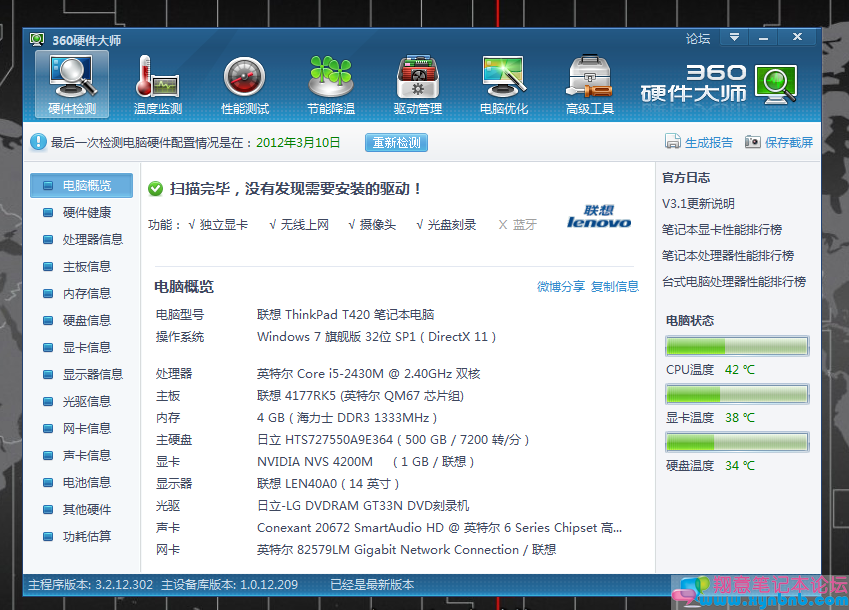Open 显示器信息 in the sidebar
Screen dimensions: 849x610
[81, 375]
